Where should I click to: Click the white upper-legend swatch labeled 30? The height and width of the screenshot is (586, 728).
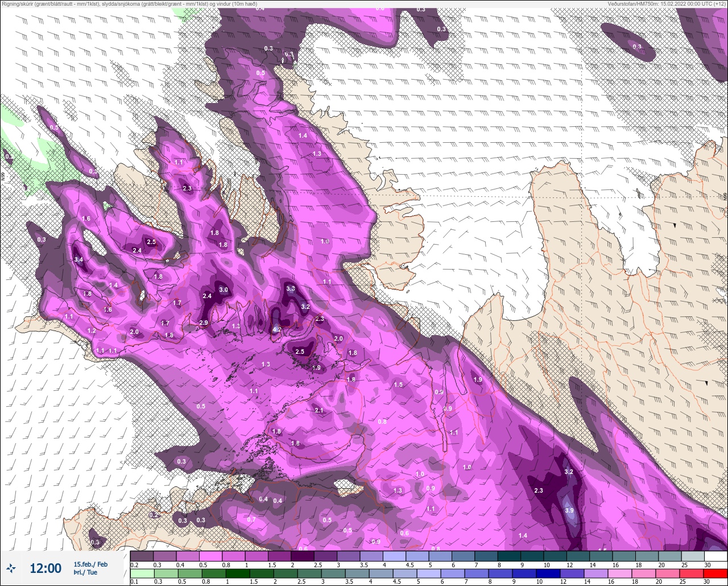[715, 556]
